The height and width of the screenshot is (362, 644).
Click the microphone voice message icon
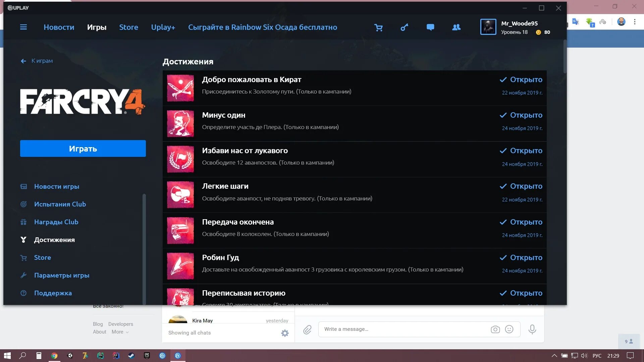click(x=532, y=329)
